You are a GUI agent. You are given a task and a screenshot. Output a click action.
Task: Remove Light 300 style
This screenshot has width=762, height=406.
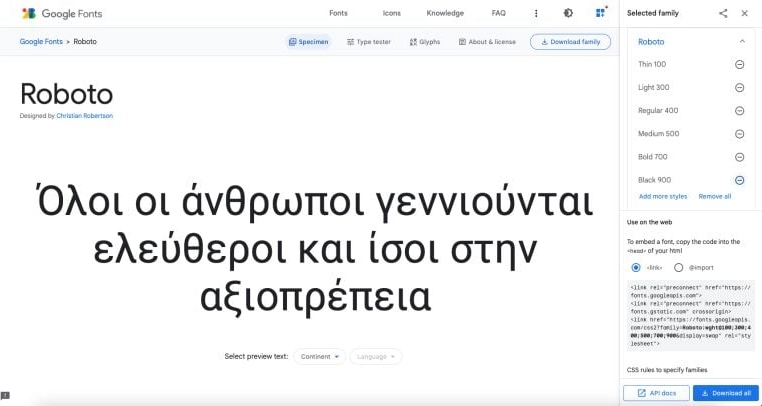tap(739, 88)
